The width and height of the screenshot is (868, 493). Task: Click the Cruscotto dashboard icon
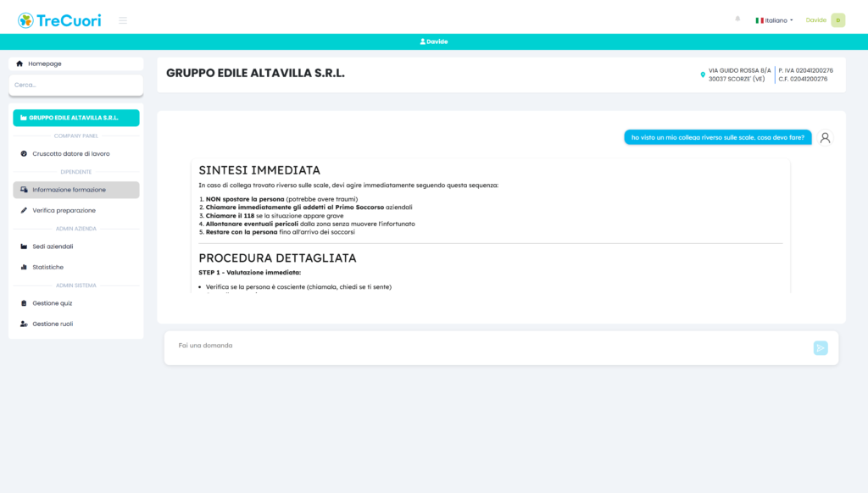pyautogui.click(x=24, y=154)
